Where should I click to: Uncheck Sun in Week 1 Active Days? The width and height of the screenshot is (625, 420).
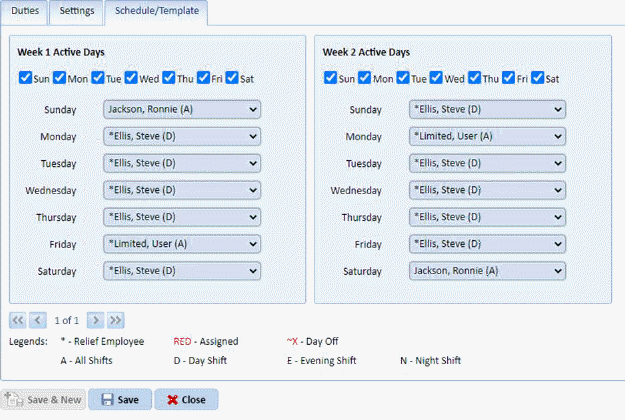click(25, 78)
